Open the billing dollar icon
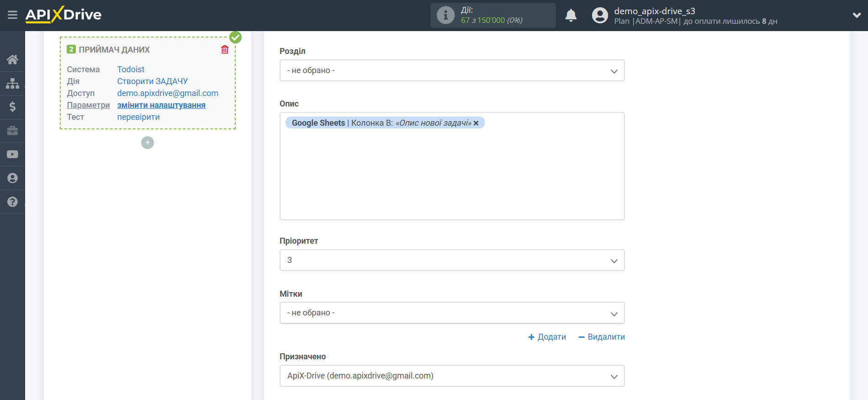This screenshot has width=868, height=400. pyautogui.click(x=12, y=107)
